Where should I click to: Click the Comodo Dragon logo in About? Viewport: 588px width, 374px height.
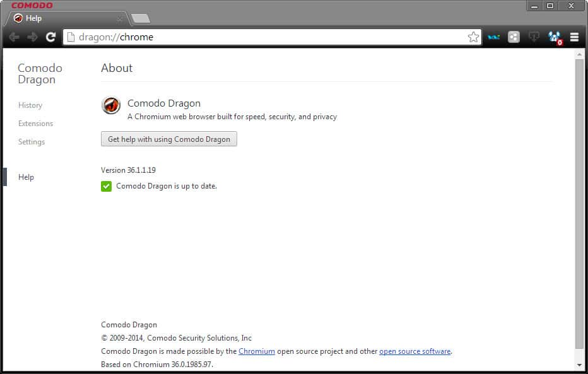tap(111, 105)
